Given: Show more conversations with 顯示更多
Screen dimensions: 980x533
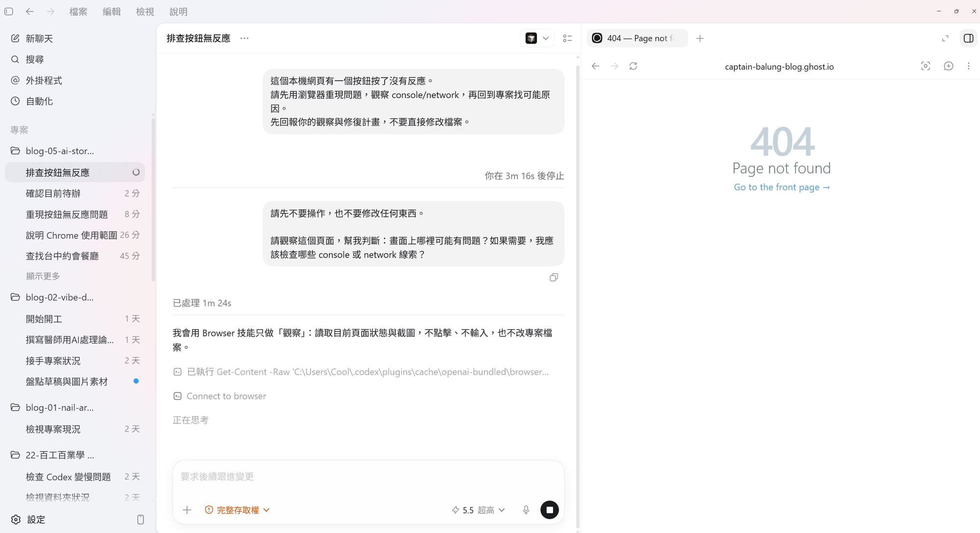Looking at the screenshot, I should [43, 276].
